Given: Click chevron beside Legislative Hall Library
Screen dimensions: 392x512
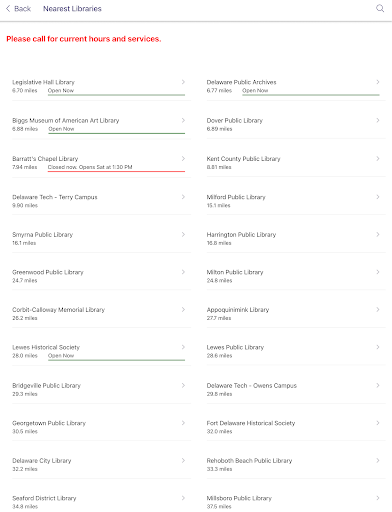Looking at the screenshot, I should pyautogui.click(x=183, y=82).
